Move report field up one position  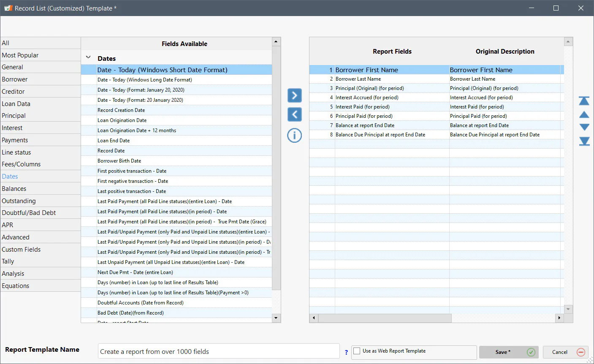point(584,114)
